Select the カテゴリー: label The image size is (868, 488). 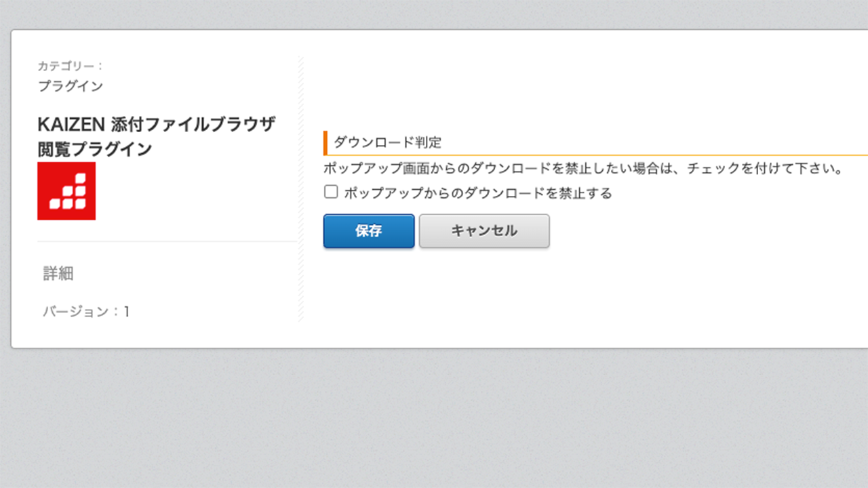(71, 66)
